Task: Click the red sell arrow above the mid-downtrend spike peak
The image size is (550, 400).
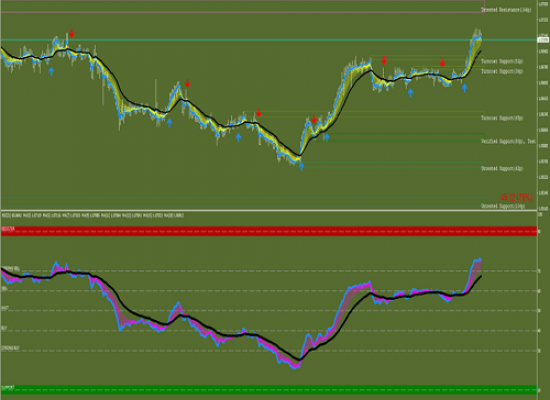Action: pyautogui.click(x=188, y=83)
